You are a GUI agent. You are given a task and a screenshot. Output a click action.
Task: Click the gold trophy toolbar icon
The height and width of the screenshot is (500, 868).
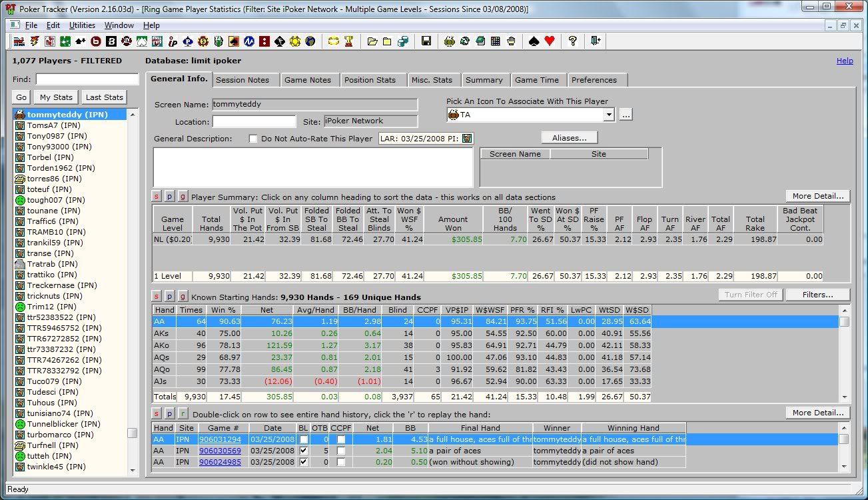[348, 41]
